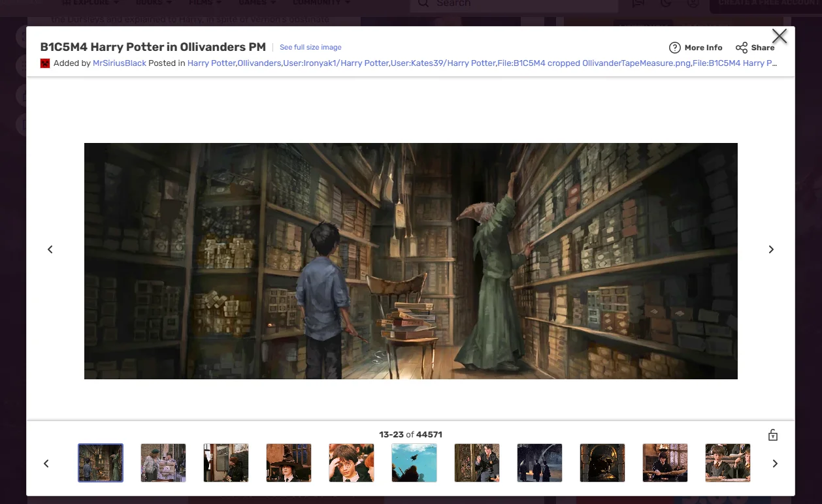This screenshot has width=822, height=504.
Task: Click the large Ollivanders wand shop image
Action: [x=411, y=261]
